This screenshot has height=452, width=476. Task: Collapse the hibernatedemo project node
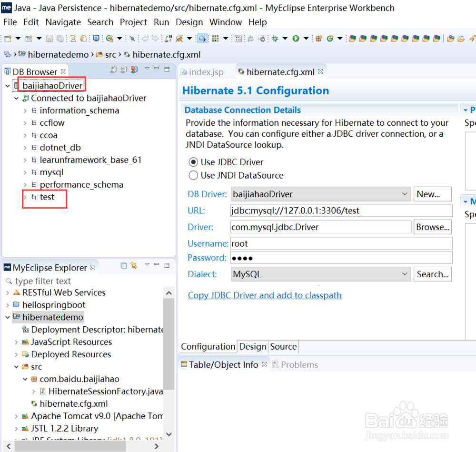8,317
